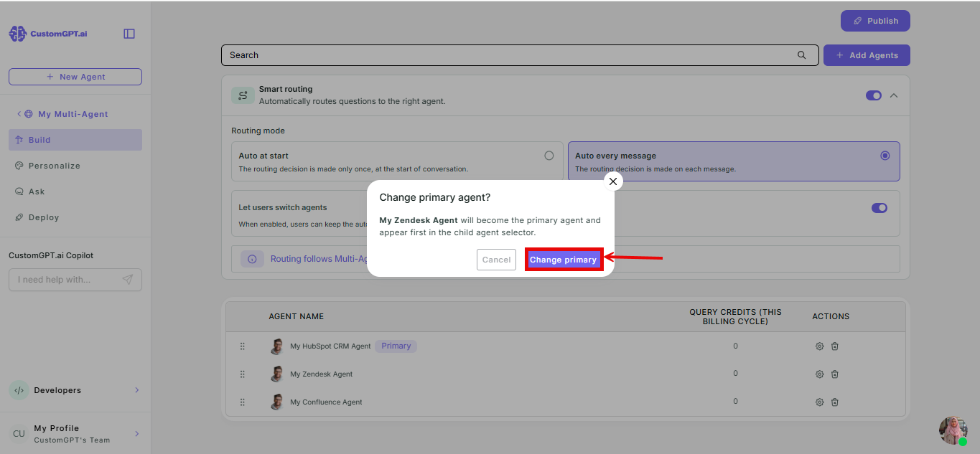Open settings for My Confluence Agent
Viewport: 980px width, 454px height.
coord(820,402)
